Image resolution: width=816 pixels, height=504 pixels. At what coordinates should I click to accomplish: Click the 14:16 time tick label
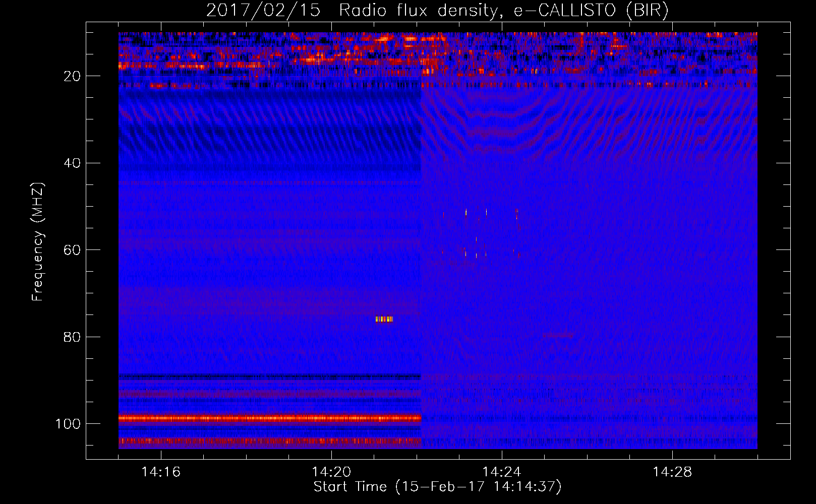161,472
